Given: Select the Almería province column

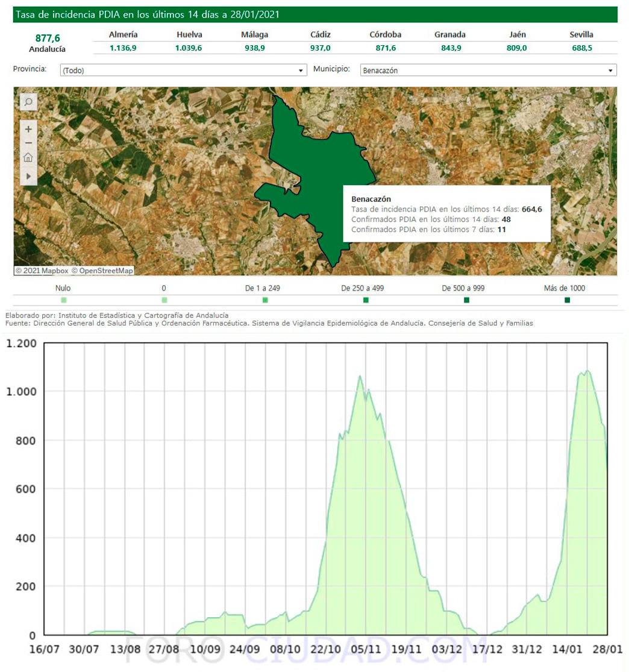Looking at the screenshot, I should (123, 35).
